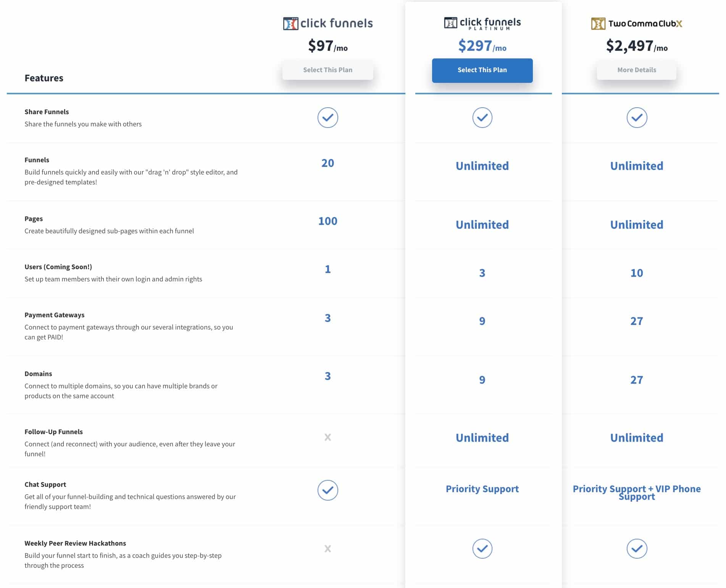
Task: Click Hackathons checkmark in Two Comma Club X column
Action: point(637,549)
